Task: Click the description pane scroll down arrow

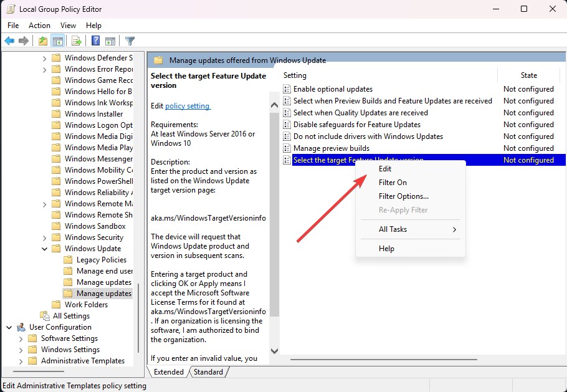Action: pyautogui.click(x=274, y=351)
